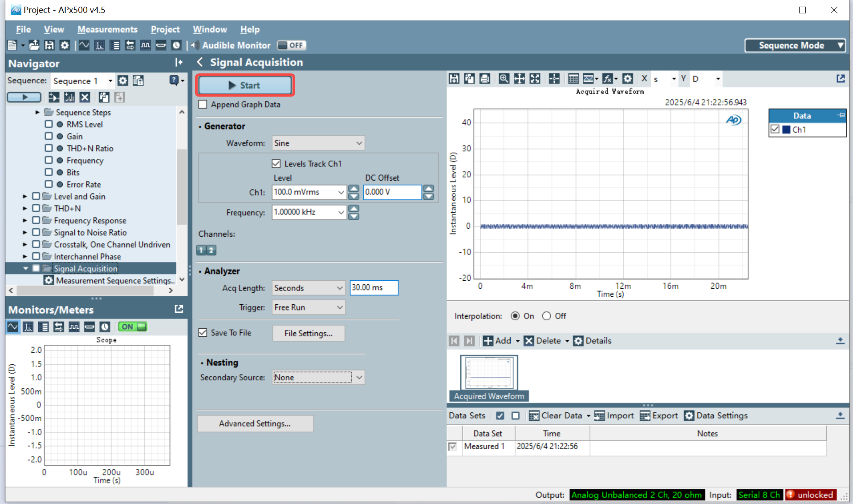The image size is (853, 504).
Task: Open Advanced Settings button
Action: pyautogui.click(x=255, y=423)
